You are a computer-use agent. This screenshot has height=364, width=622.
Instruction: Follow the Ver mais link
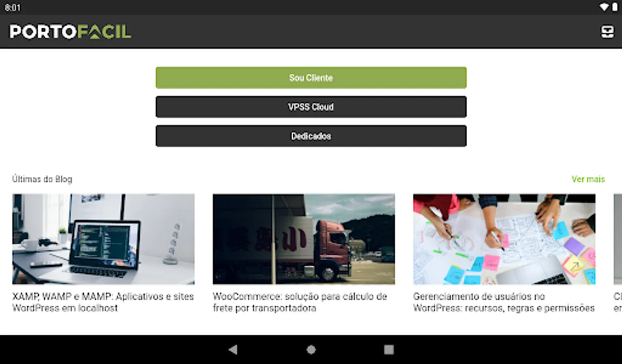[588, 179]
